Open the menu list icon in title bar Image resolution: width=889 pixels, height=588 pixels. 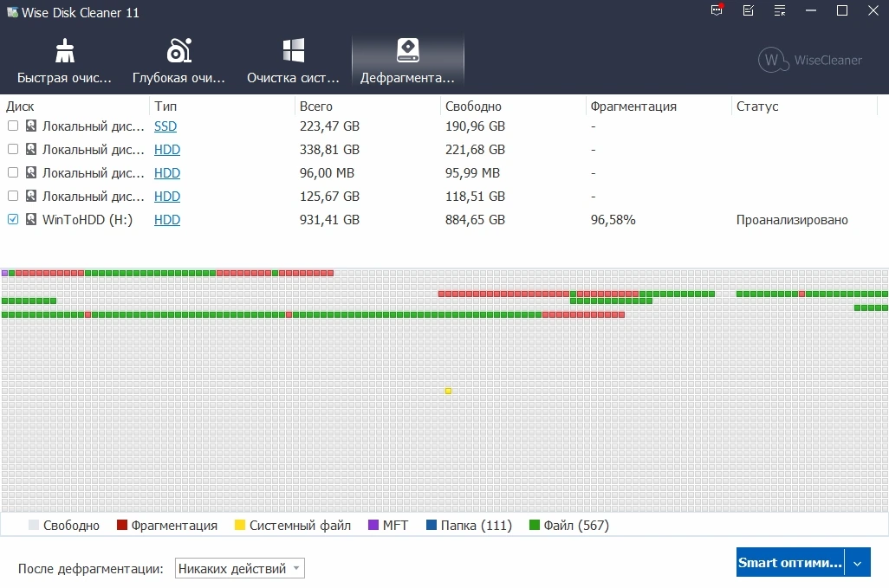tap(780, 10)
